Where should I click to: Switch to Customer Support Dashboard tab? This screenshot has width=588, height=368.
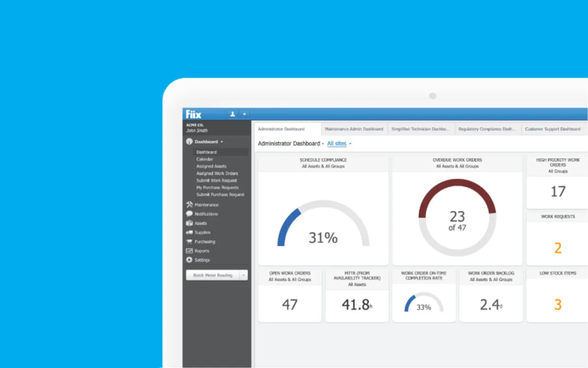553,129
